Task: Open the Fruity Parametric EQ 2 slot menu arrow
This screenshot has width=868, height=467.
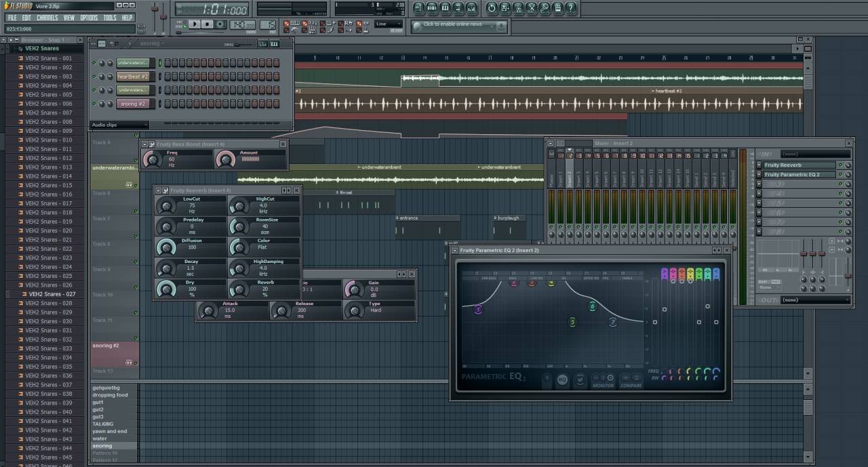Action: coord(759,174)
